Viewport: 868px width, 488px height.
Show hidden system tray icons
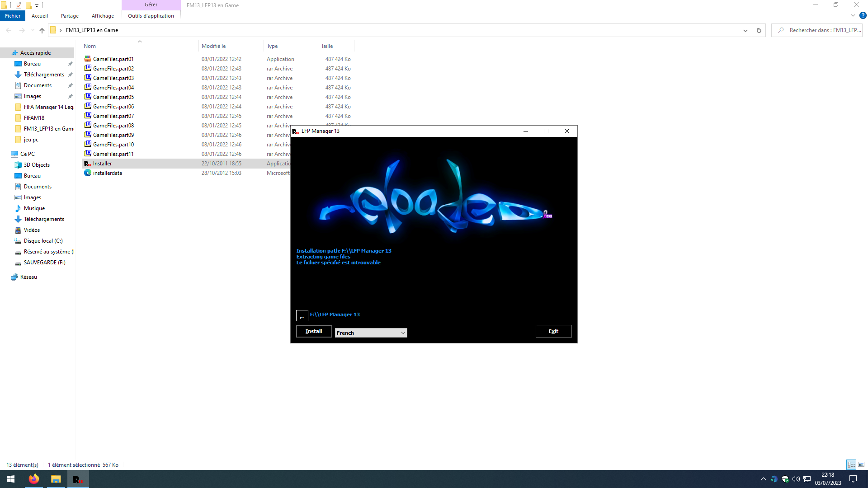[764, 479]
